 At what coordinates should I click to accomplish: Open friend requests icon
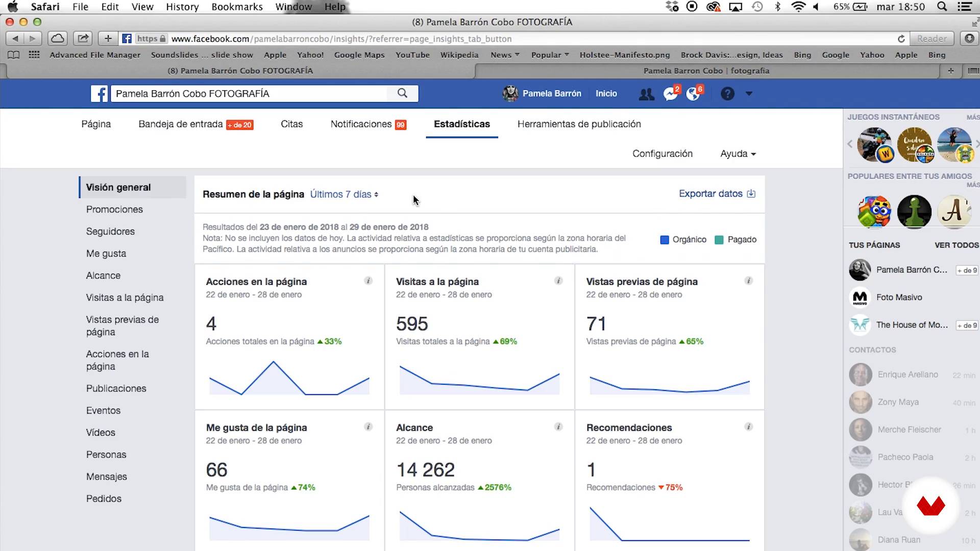click(646, 94)
